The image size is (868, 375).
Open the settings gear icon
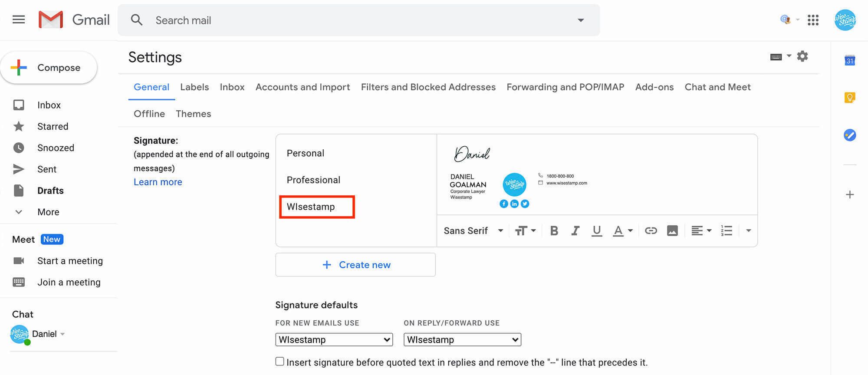(x=802, y=56)
